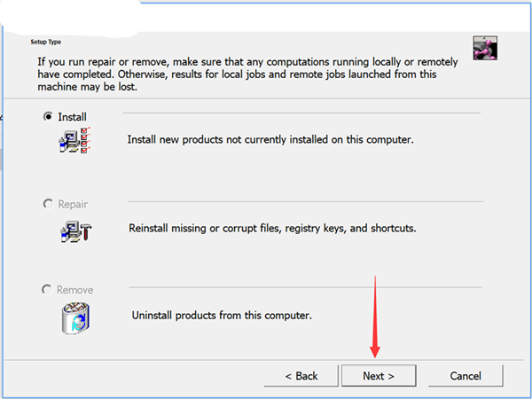Click the Repair computer hammer icon
Screen dimensions: 532x399
[x=75, y=231]
